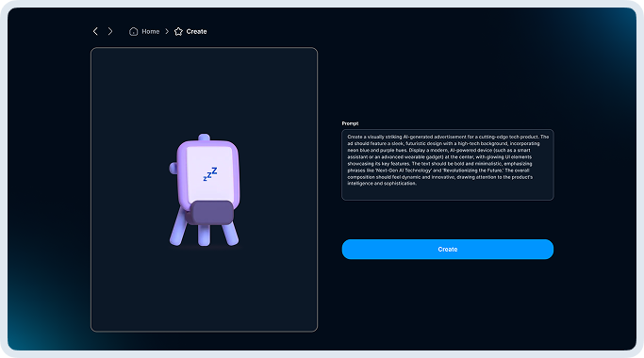Select the Create breadcrumb label
Viewport: 644px width, 358px height.
click(x=196, y=32)
